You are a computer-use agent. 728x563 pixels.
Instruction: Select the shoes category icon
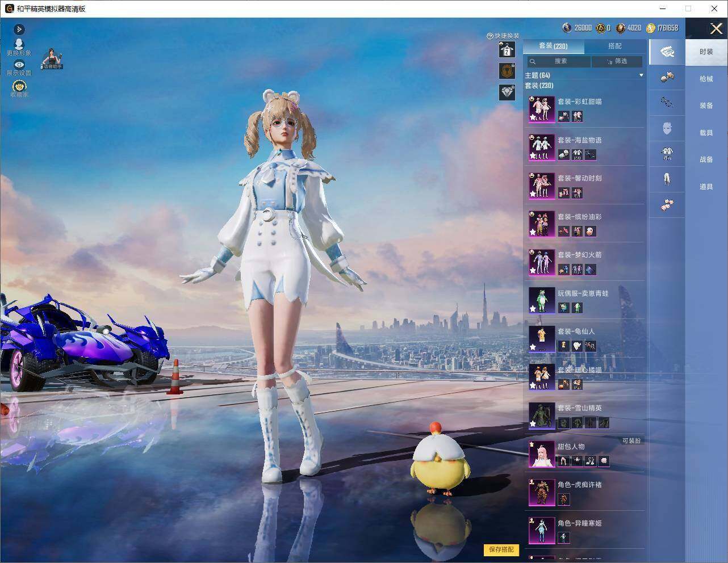tap(667, 204)
